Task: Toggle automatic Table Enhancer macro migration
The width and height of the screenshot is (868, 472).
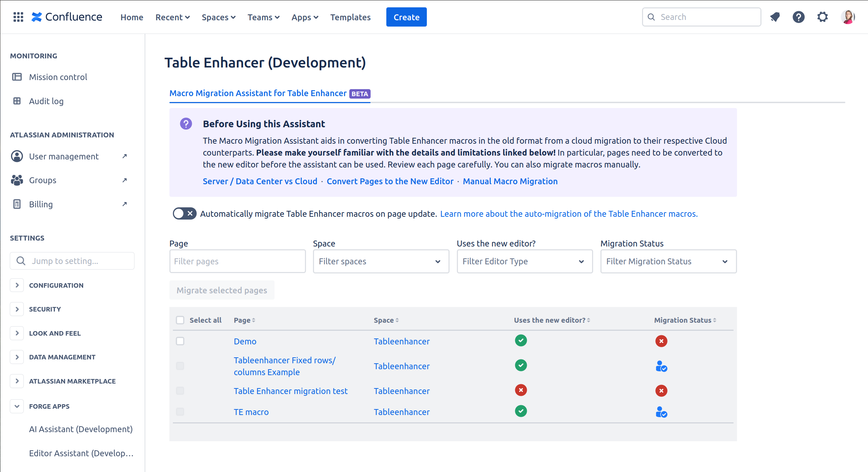Action: click(184, 213)
